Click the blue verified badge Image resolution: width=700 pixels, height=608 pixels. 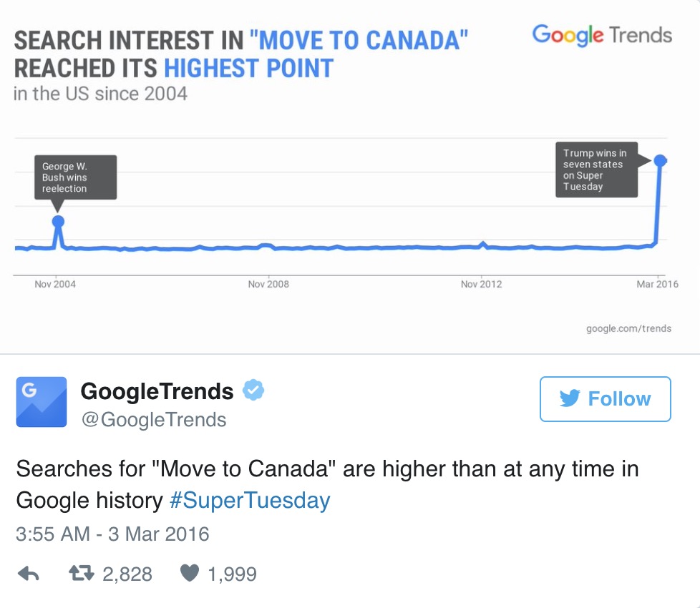(x=253, y=390)
